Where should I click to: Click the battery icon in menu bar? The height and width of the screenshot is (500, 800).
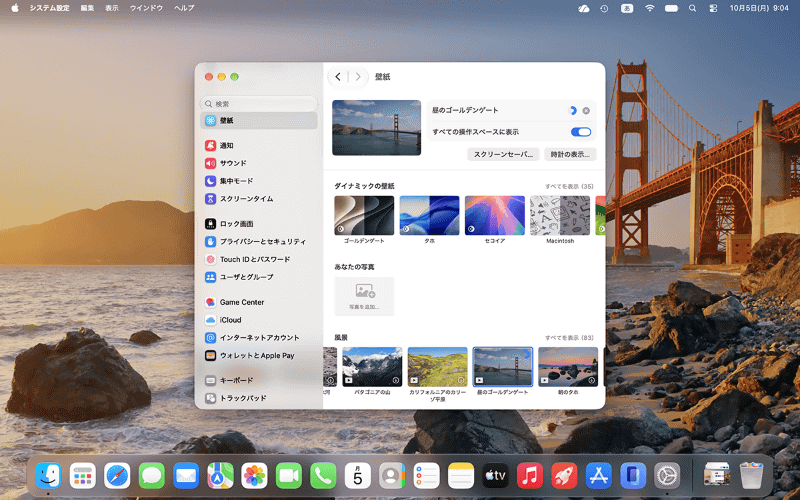pyautogui.click(x=671, y=8)
